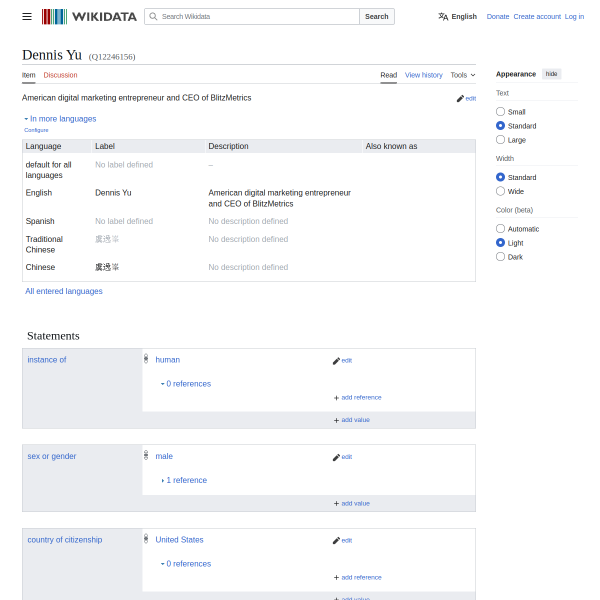Open the male value link
Viewport: 600px width, 600px height.
pos(164,456)
